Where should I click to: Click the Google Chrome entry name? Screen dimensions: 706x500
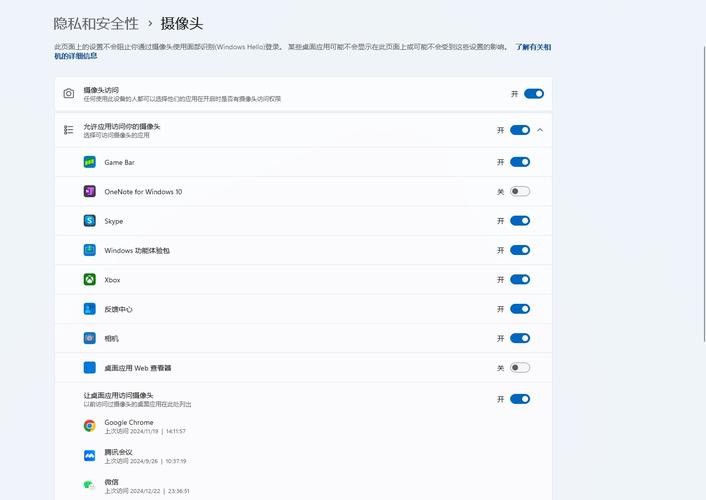(129, 422)
